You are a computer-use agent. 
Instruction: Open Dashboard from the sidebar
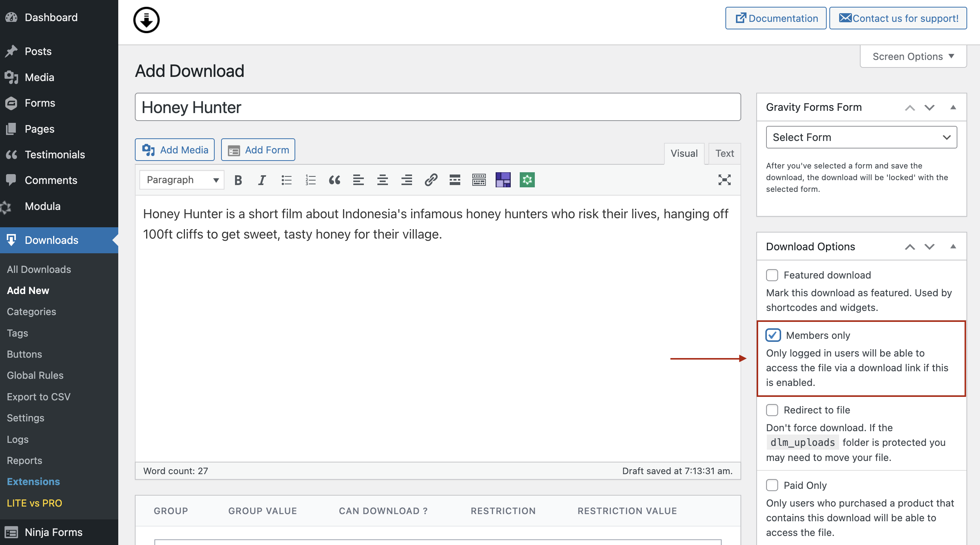coord(59,17)
